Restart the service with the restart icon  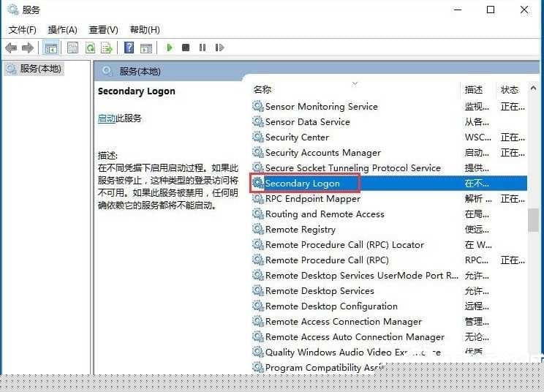219,48
